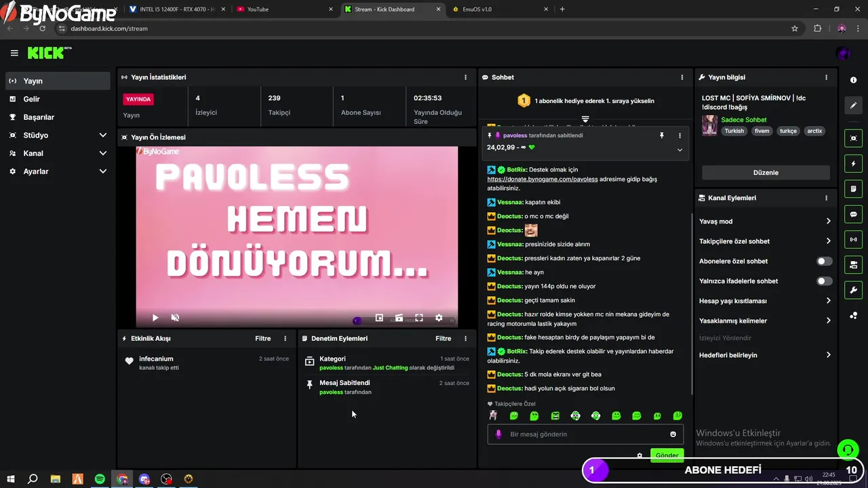Click the chat panel scrollbar
This screenshot has height=488, width=868.
coord(692,304)
